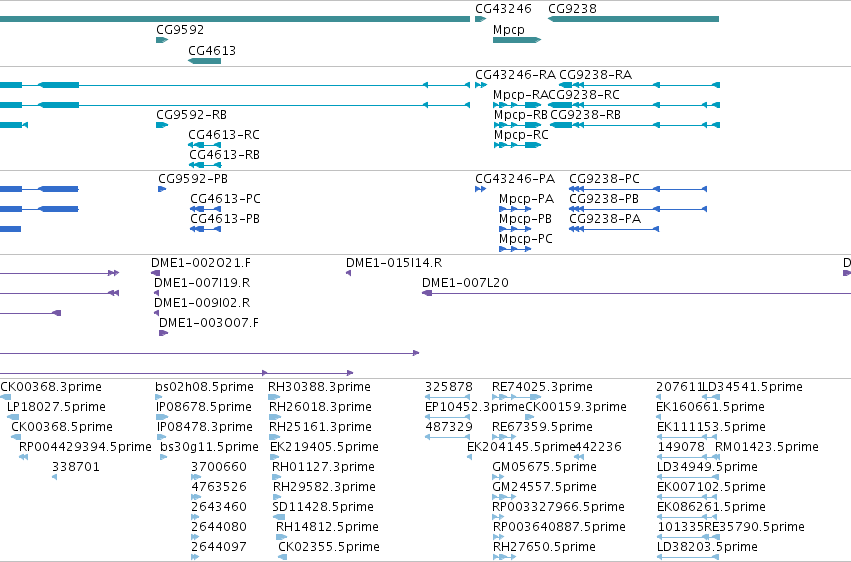Select protein Mpcp-PA
Screen dimensions: 851x562
pyautogui.click(x=526, y=199)
